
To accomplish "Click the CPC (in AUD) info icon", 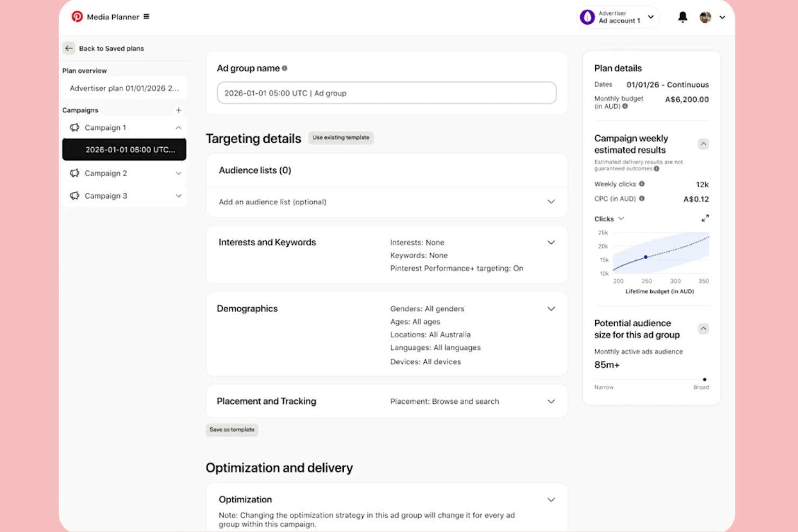I will pyautogui.click(x=642, y=198).
